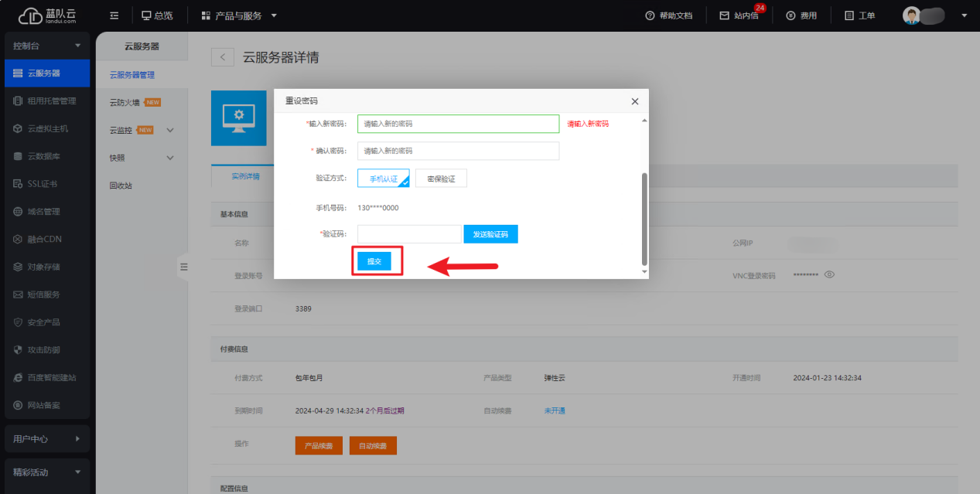Open the 云防火墙 menu item
Image resolution: width=980 pixels, height=494 pixels.
(125, 102)
